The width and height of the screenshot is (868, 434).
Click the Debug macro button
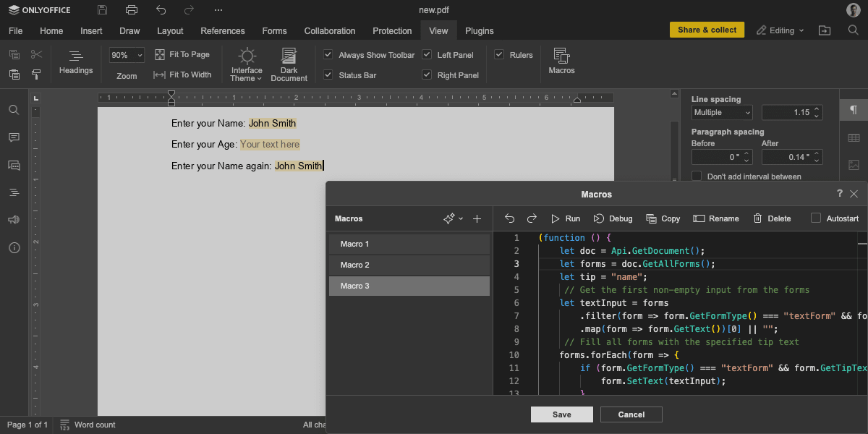click(x=613, y=218)
